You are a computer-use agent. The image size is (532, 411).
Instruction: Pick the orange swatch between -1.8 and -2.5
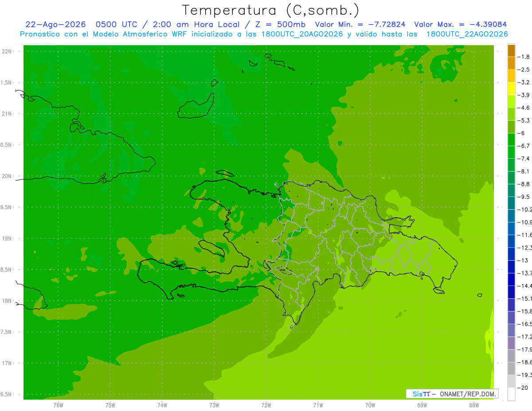coord(511,63)
